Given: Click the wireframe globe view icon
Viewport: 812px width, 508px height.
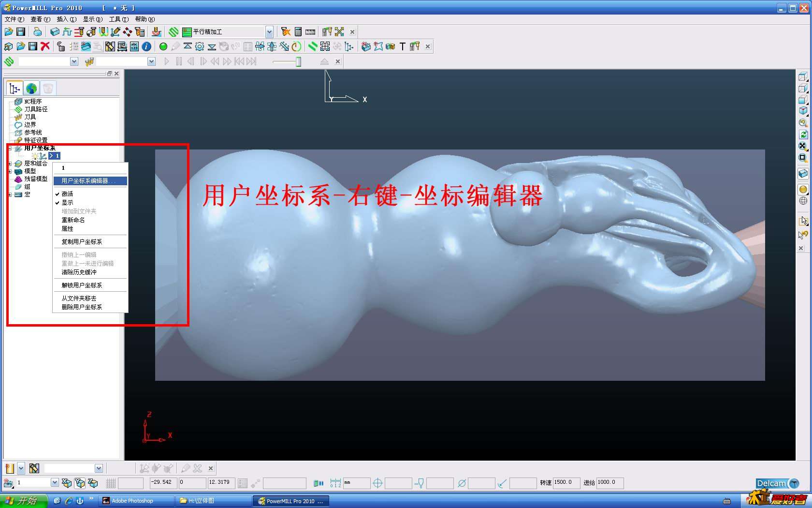Looking at the screenshot, I should pyautogui.click(x=803, y=201).
